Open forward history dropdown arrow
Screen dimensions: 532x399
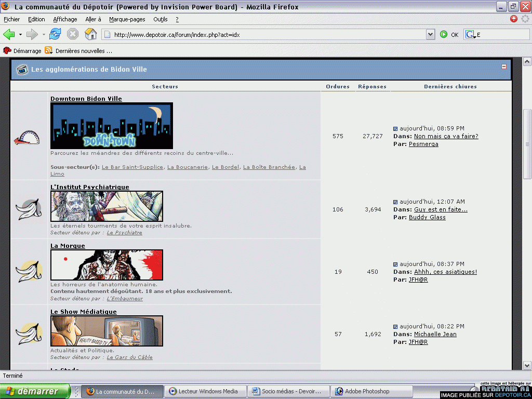[44, 35]
